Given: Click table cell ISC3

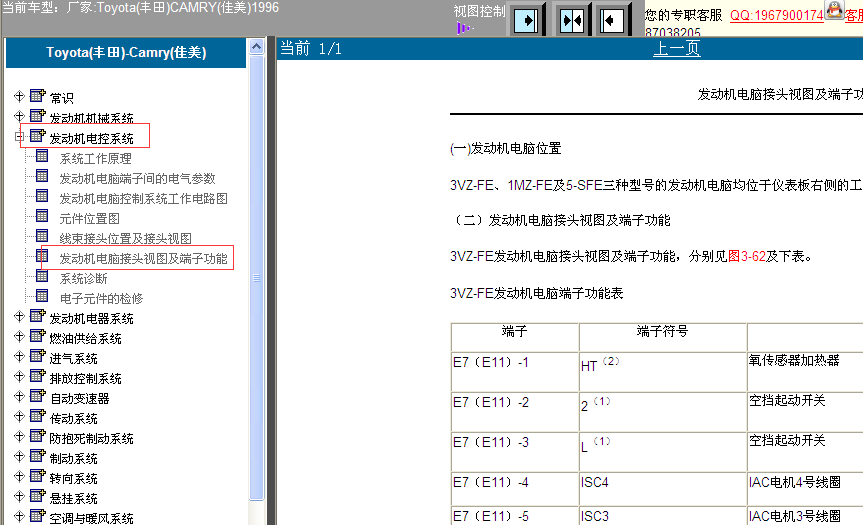Looking at the screenshot, I should [663, 516].
